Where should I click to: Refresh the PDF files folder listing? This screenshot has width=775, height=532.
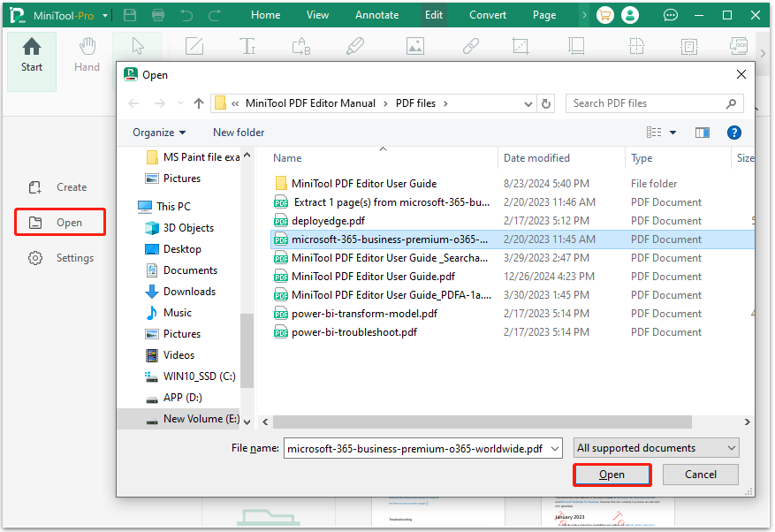tap(546, 103)
